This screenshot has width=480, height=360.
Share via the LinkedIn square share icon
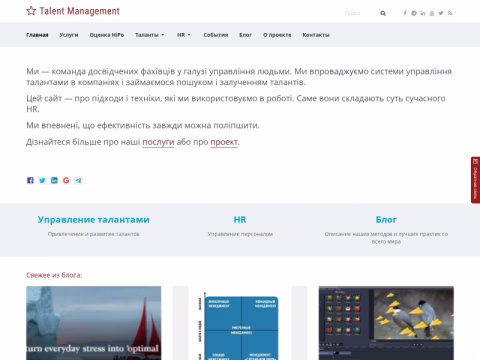[54, 180]
